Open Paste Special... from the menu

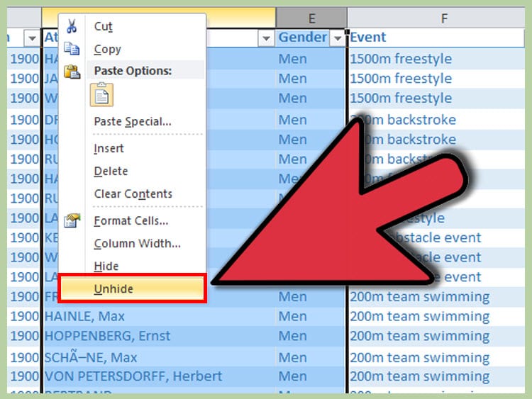(133, 121)
